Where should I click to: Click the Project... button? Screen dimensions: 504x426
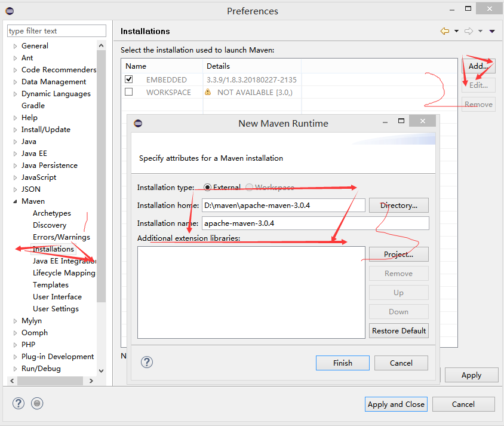(398, 255)
